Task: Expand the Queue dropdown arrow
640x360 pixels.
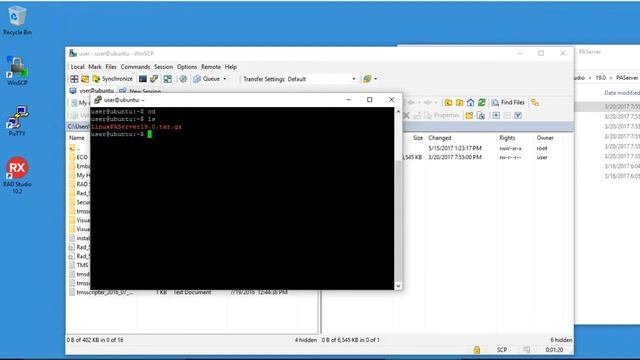Action: tap(224, 79)
